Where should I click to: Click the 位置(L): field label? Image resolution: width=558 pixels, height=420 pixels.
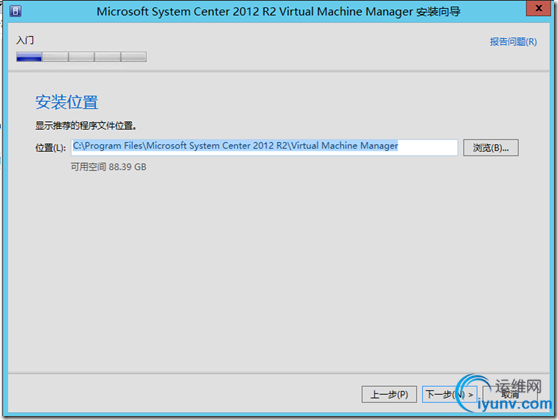(51, 148)
